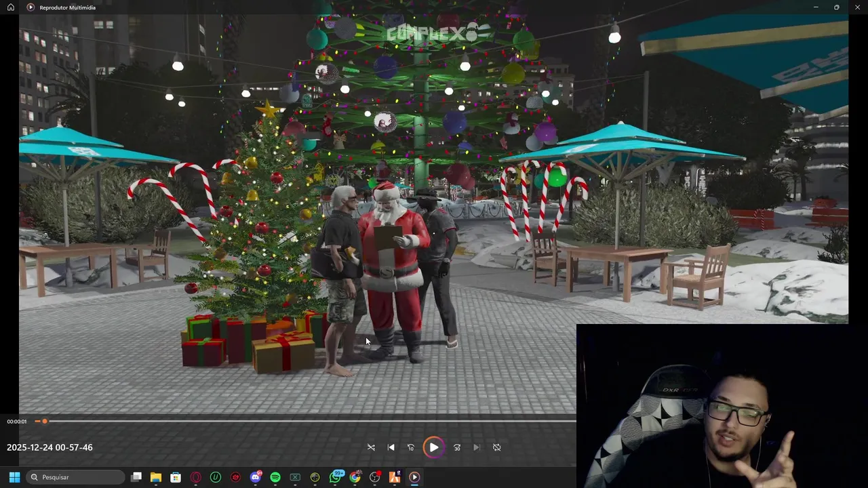Open Microsoft Store from the taskbar
Screen dimensions: 868x488
coord(176,477)
